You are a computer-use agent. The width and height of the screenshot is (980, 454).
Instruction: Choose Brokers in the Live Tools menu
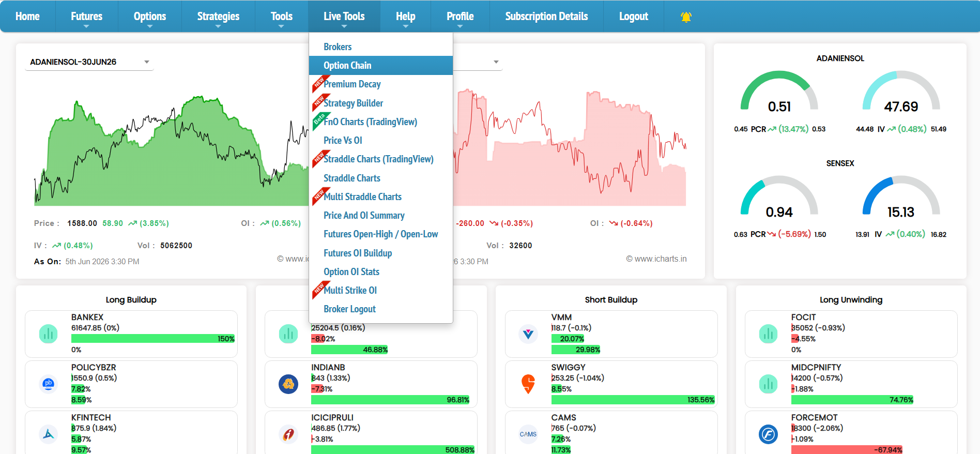click(381, 47)
